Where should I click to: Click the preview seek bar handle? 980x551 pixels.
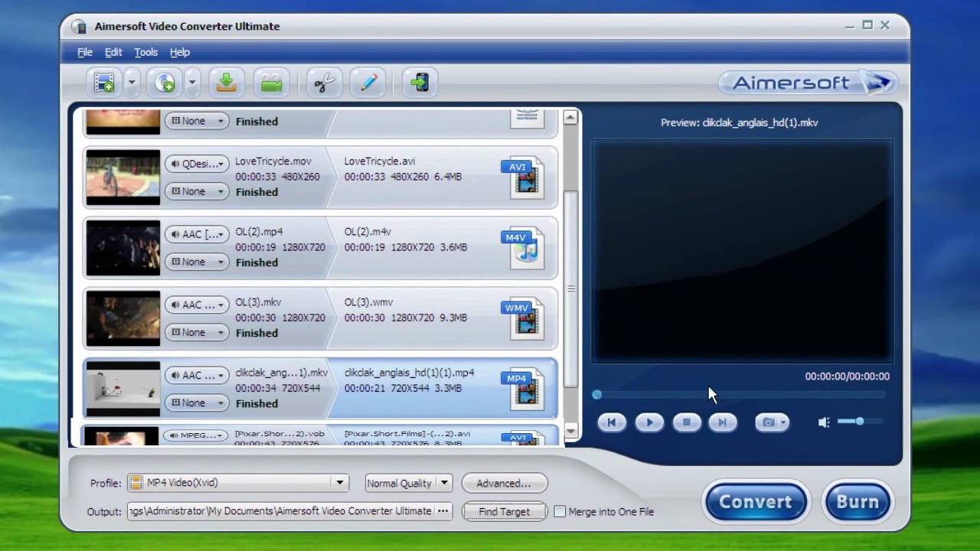(x=596, y=394)
